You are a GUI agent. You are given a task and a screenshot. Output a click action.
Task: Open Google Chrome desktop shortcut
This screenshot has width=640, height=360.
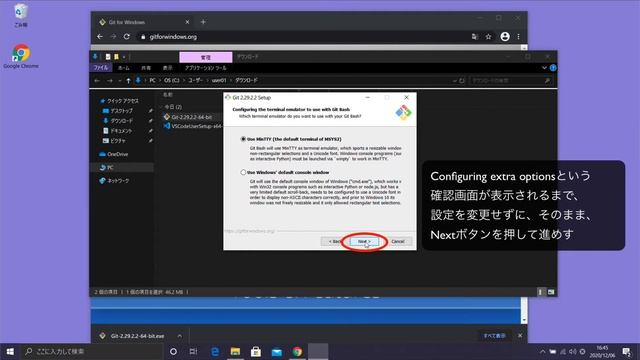click(x=21, y=56)
